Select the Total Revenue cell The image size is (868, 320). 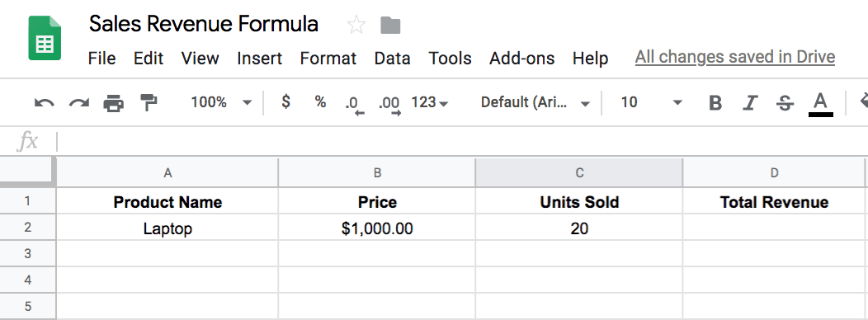pyautogui.click(x=775, y=201)
